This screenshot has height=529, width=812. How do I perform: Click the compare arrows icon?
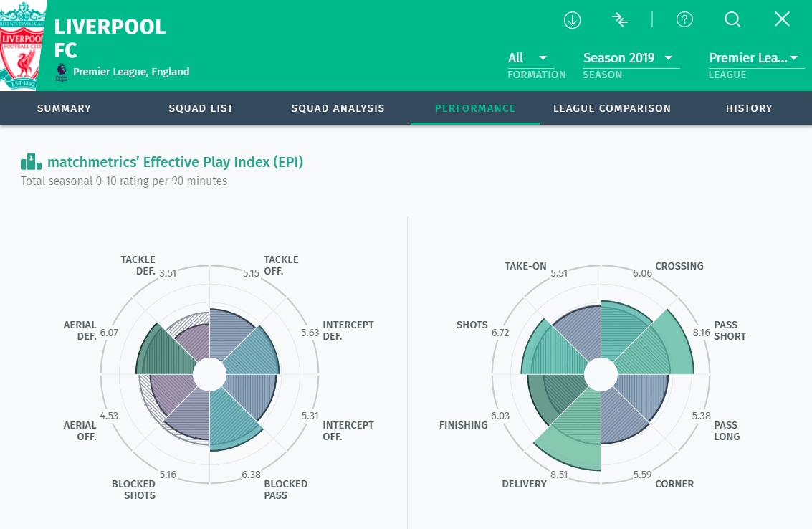click(619, 20)
